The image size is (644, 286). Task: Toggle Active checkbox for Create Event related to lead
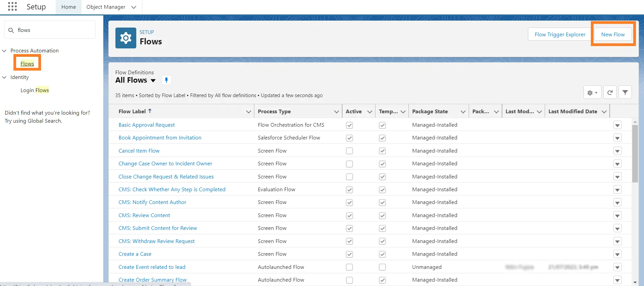pos(349,267)
